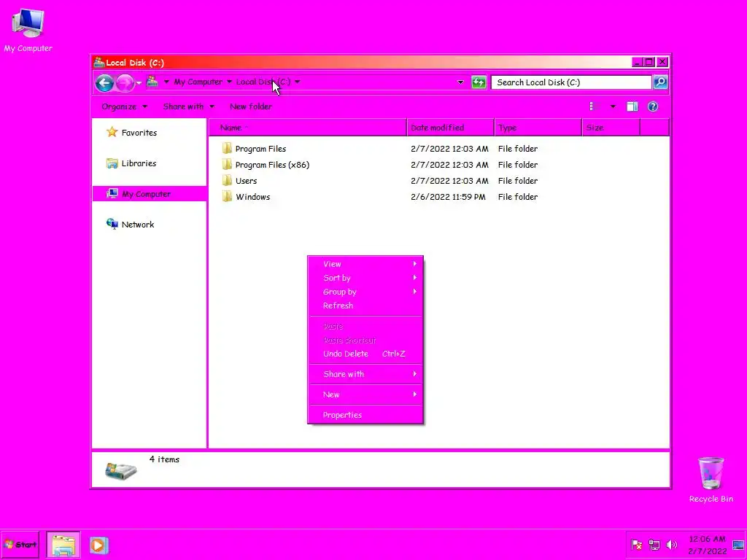Open Group by submenu in context menu
Viewport: 747px width, 560px height.
[x=365, y=292]
